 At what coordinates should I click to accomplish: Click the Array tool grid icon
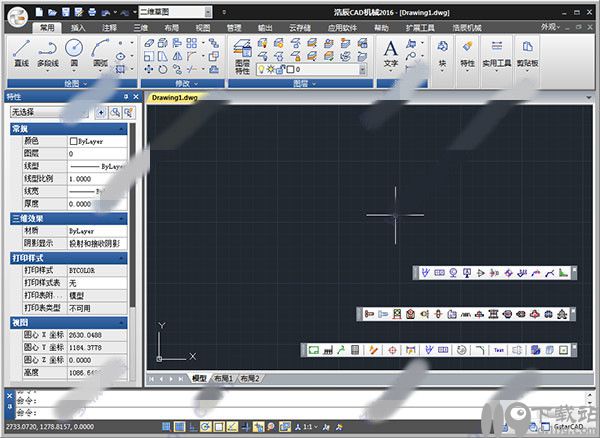(x=191, y=43)
